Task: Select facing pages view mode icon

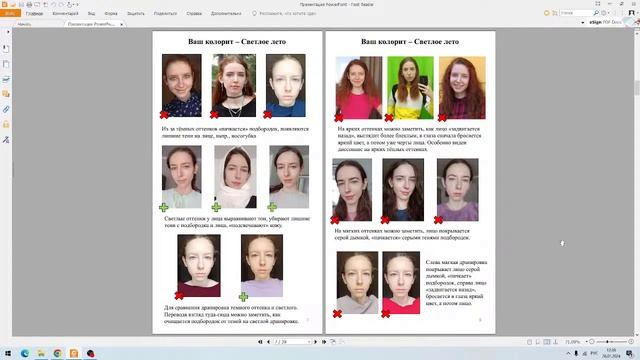Action: [x=547, y=342]
